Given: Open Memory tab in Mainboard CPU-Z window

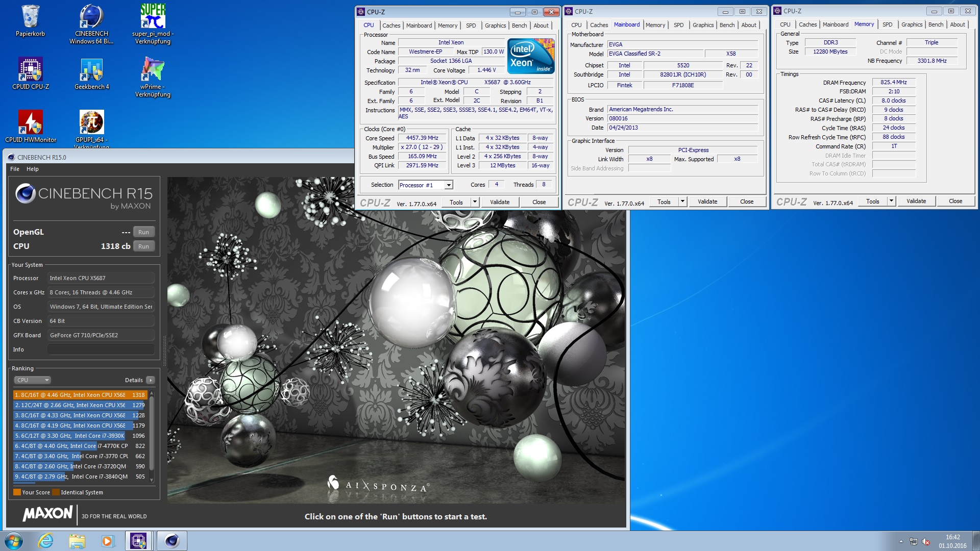Looking at the screenshot, I should (x=655, y=25).
